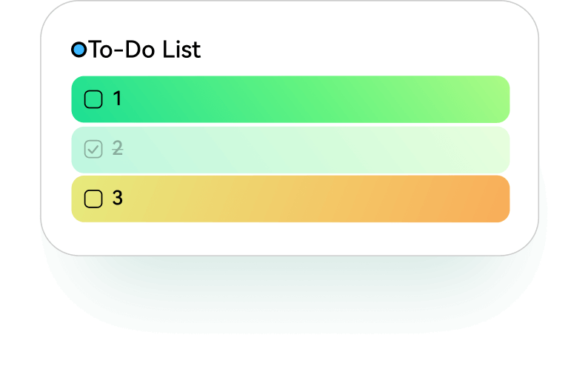588x372 pixels.
Task: Click empty white card area below task 3
Action: (290, 237)
